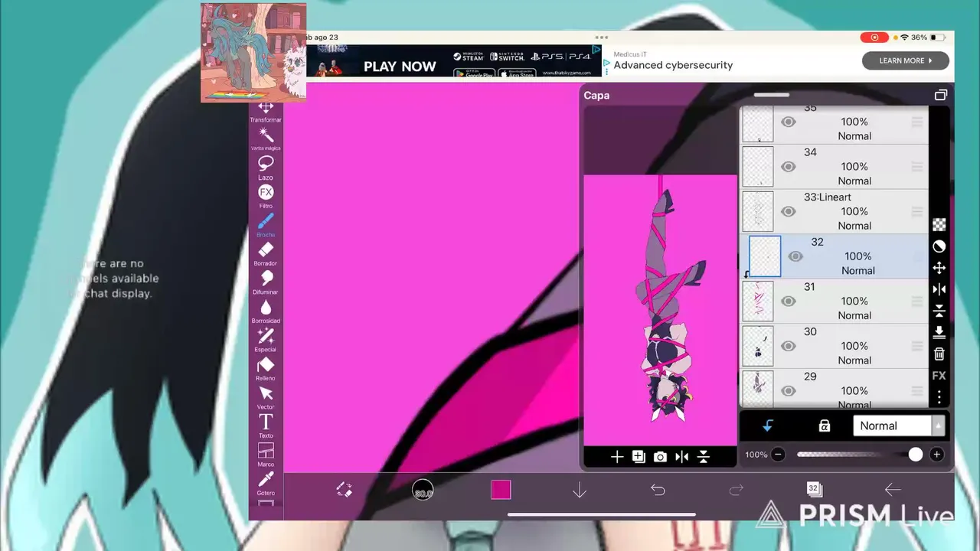This screenshot has height=551, width=980.
Task: Tap the back arrow in bottom bar
Action: pos(893,490)
